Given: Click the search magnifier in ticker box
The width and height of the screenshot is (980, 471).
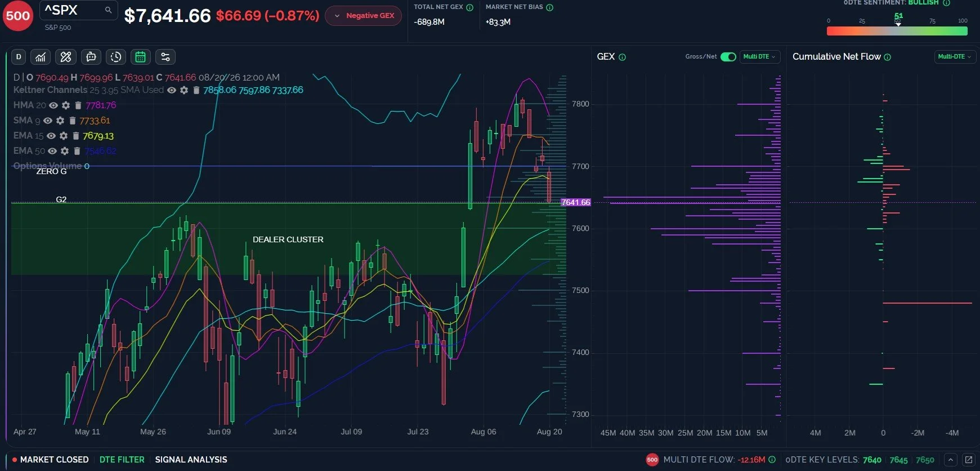Looking at the screenshot, I should (109, 10).
